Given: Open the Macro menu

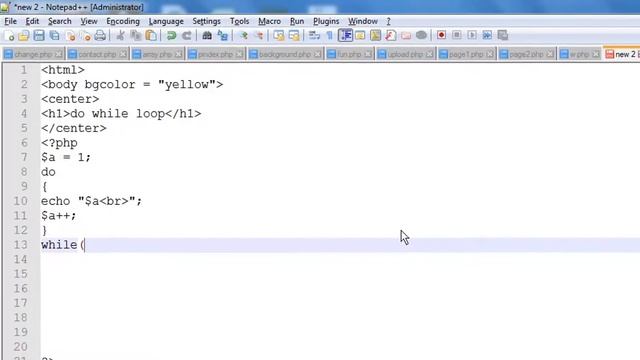Looking at the screenshot, I should click(269, 21).
